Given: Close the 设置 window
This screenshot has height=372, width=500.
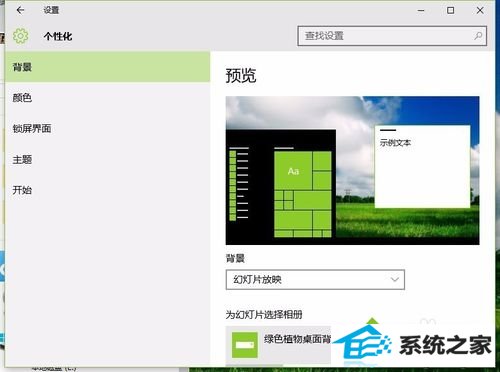Looking at the screenshot, I should point(480,10).
